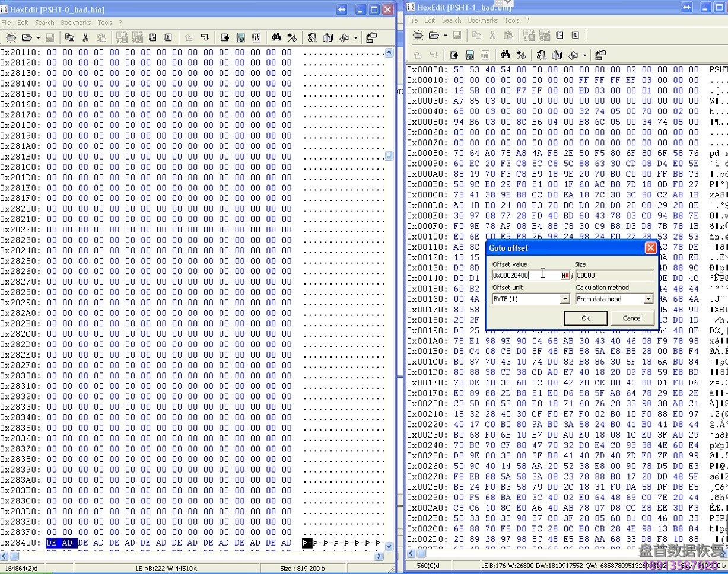The width and height of the screenshot is (728, 574).
Task: Open the Bookmarks menu in PSHT-0 window
Action: [x=75, y=23]
